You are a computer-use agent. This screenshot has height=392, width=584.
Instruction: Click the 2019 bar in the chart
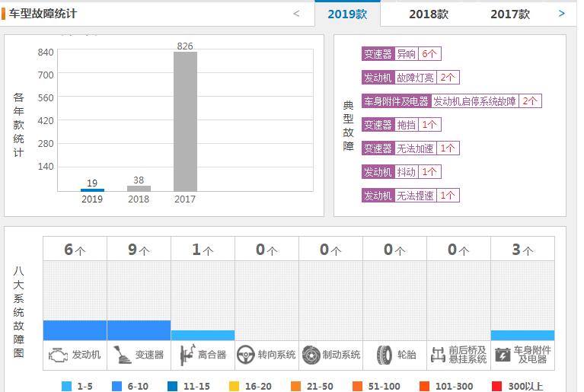coord(92,190)
